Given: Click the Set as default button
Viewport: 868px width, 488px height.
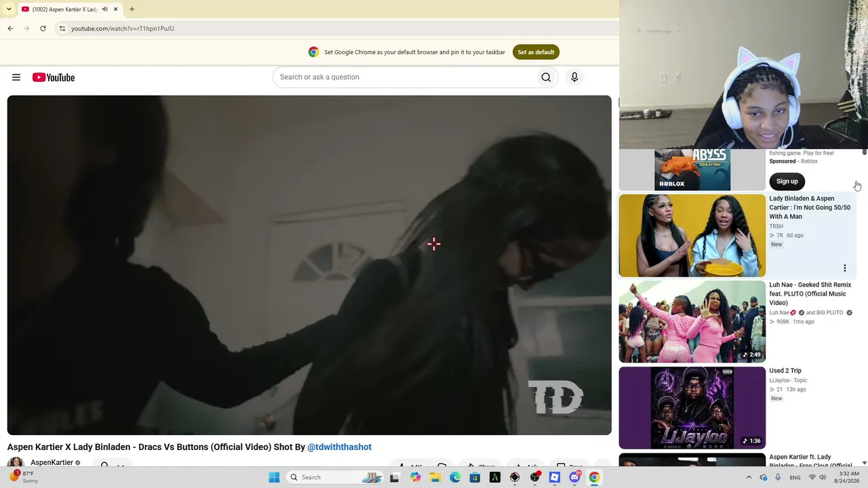Looking at the screenshot, I should point(536,52).
